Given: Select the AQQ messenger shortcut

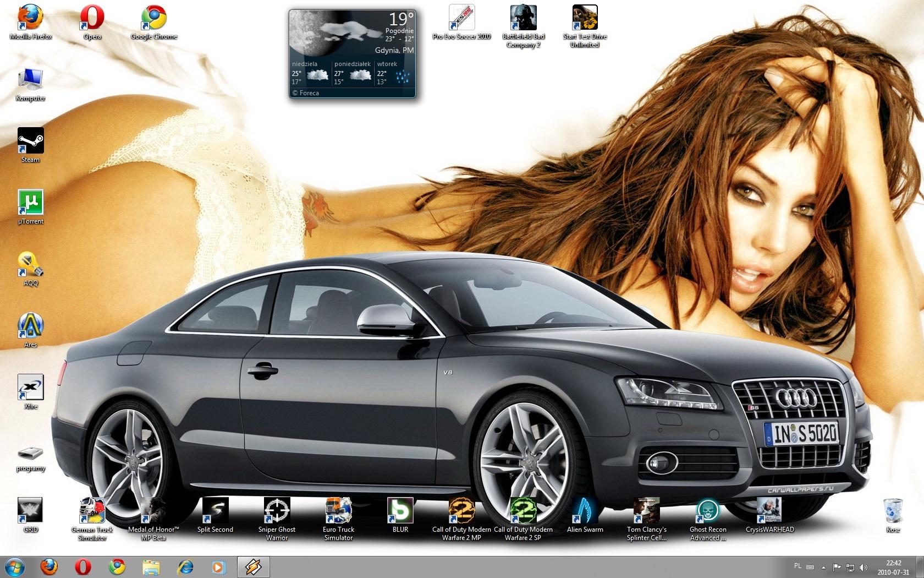Looking at the screenshot, I should point(31,269).
